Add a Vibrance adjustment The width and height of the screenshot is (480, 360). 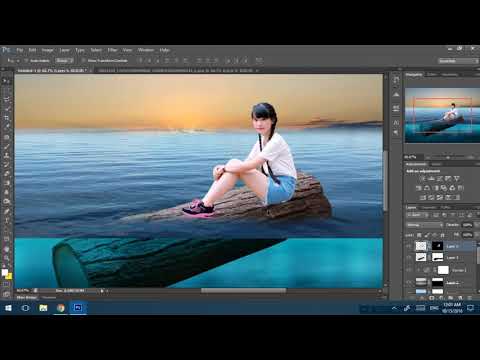(457, 179)
